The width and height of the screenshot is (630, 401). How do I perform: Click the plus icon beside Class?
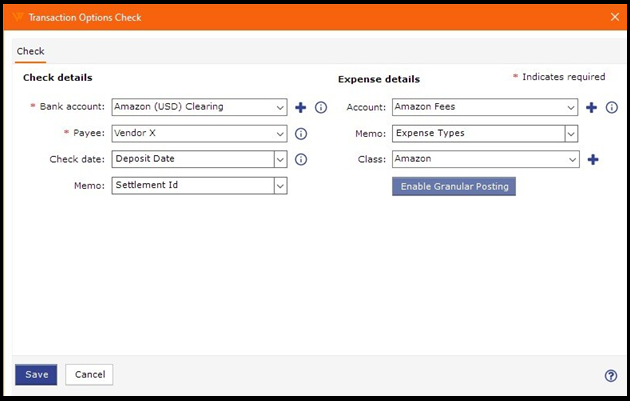[x=592, y=159]
